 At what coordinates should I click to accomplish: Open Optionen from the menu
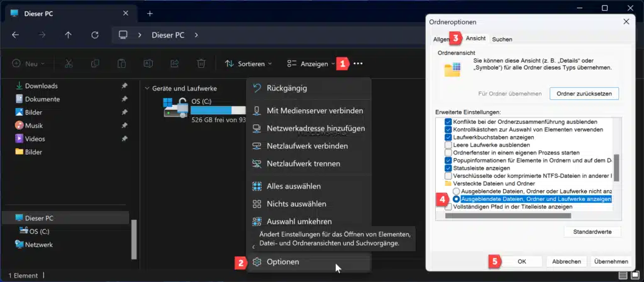coord(308,261)
